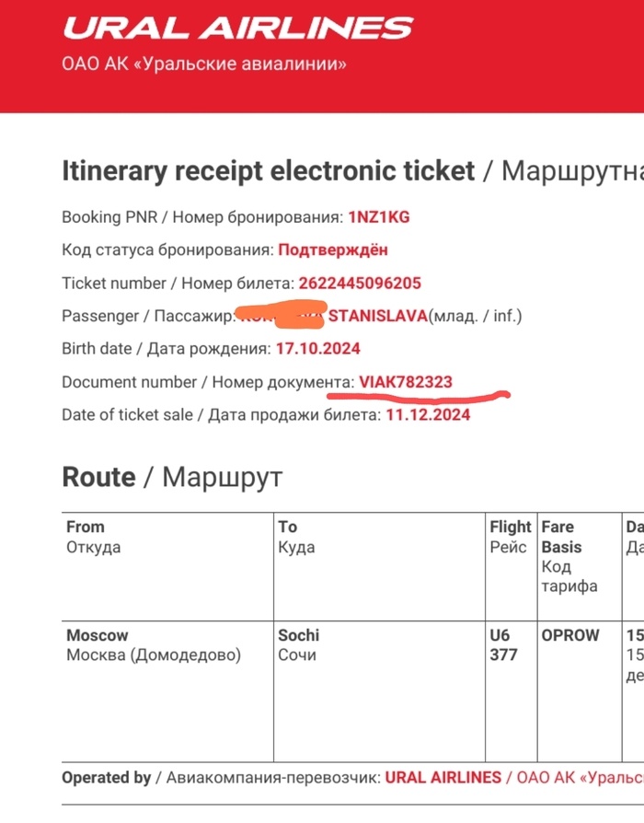Click the Подтверждён booking status text
Image resolution: width=644 pixels, height=823 pixels.
pos(333,249)
